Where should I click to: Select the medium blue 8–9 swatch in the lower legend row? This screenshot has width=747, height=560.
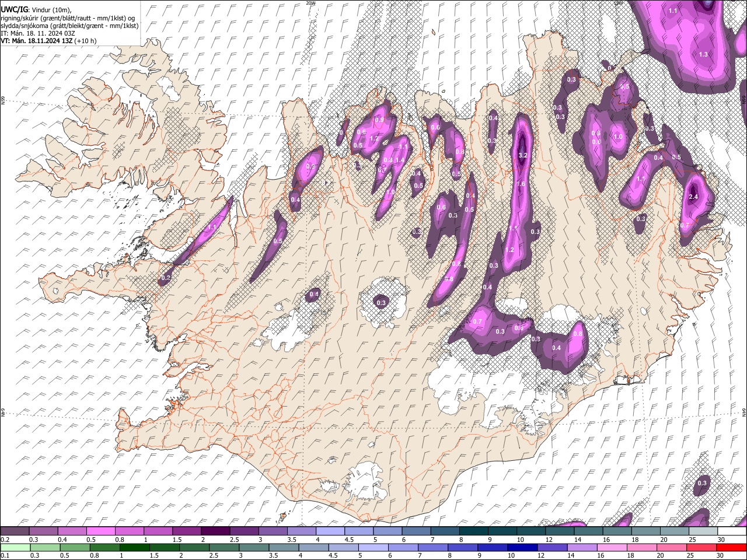tap(463, 547)
